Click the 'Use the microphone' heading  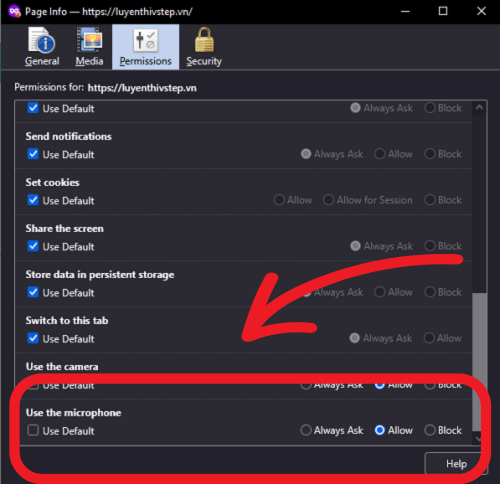[x=73, y=413]
